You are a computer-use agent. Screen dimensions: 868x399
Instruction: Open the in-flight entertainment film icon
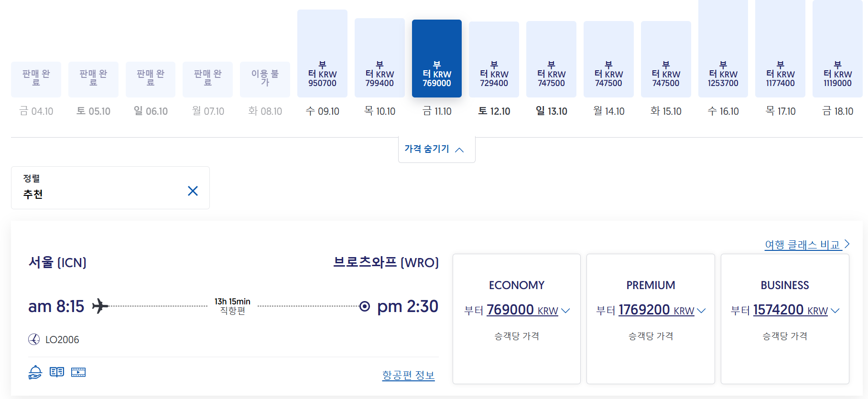78,372
